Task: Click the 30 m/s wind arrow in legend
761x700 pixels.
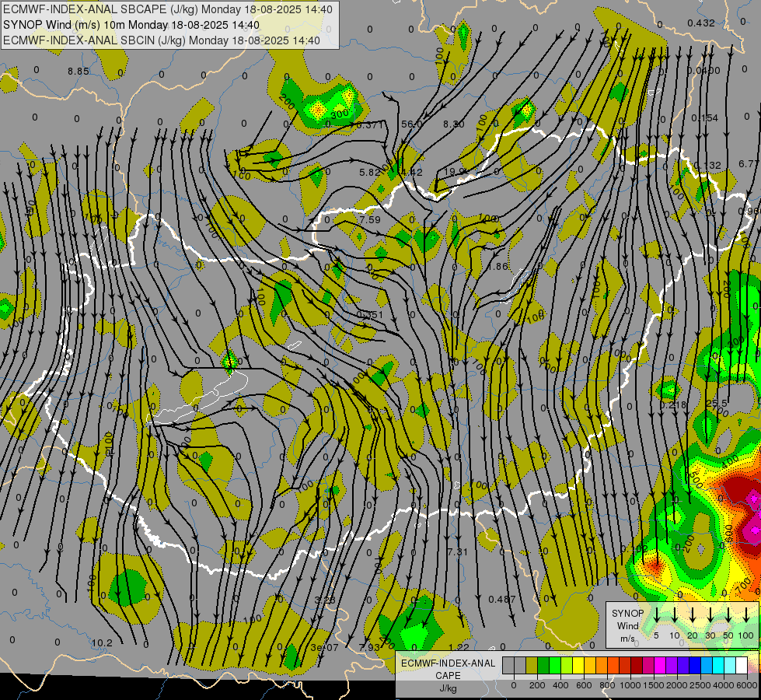Action: click(x=710, y=615)
